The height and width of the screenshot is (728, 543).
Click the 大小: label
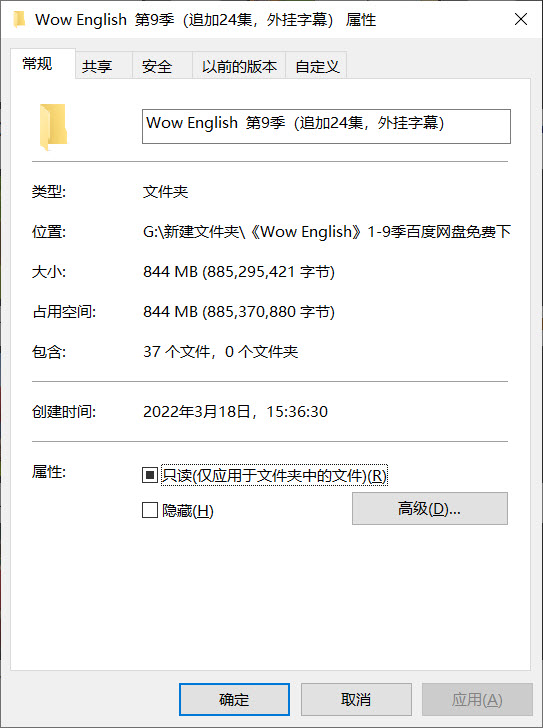pyautogui.click(x=49, y=272)
